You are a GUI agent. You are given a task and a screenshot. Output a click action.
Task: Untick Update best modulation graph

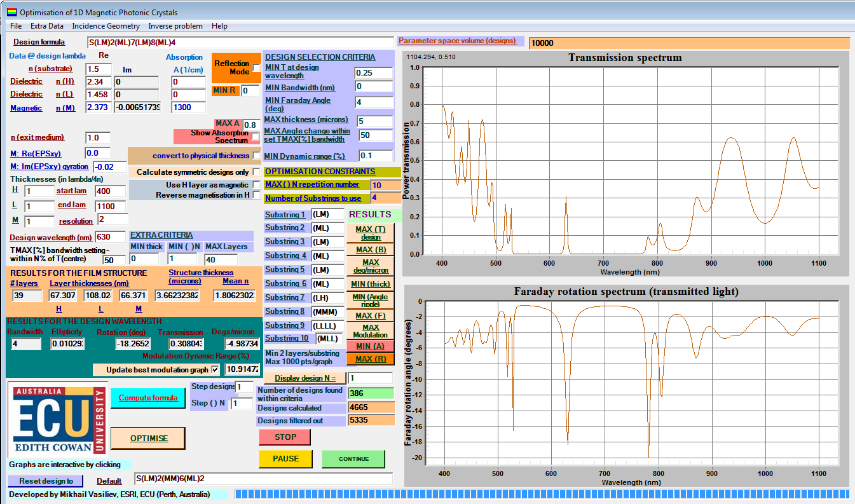coord(215,369)
